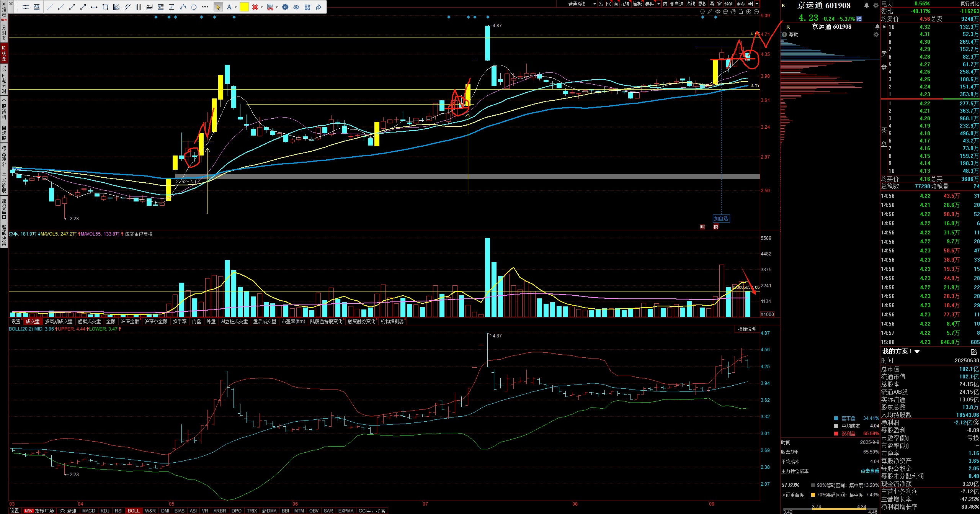Switch to the MACD indicator tab
Image resolution: width=980 pixels, height=514 pixels.
[88, 511]
